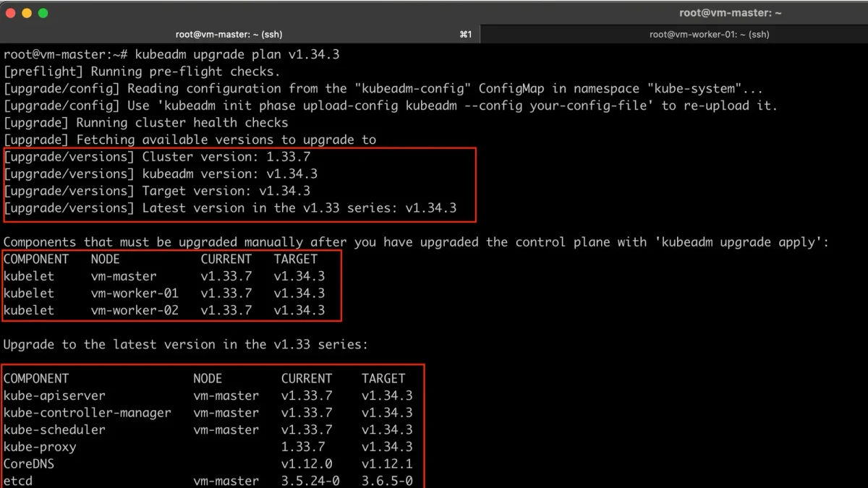Click kube-apiserver target version v1.34.3
This screenshot has width=868, height=488.
pyautogui.click(x=387, y=395)
